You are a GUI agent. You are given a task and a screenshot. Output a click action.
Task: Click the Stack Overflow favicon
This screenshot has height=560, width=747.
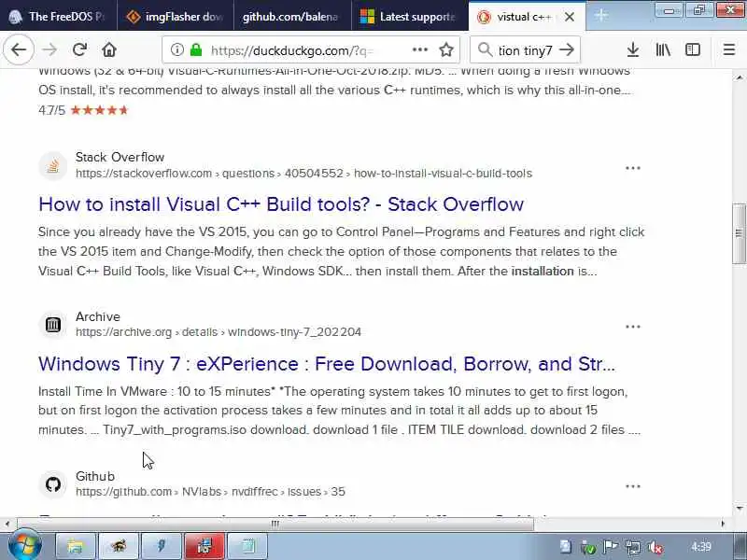[x=53, y=166]
